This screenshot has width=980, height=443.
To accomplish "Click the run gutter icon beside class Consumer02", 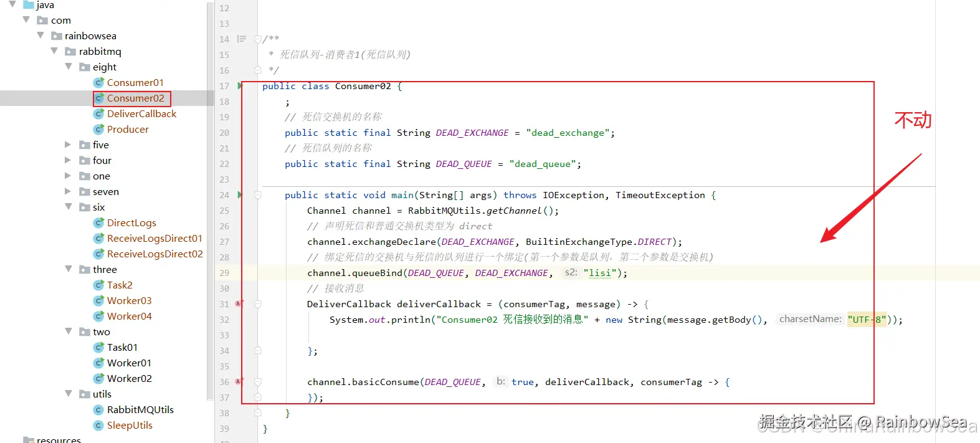I will click(240, 86).
